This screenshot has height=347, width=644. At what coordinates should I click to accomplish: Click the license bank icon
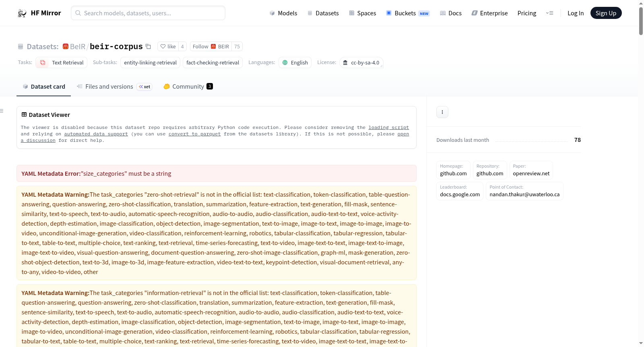(345, 62)
